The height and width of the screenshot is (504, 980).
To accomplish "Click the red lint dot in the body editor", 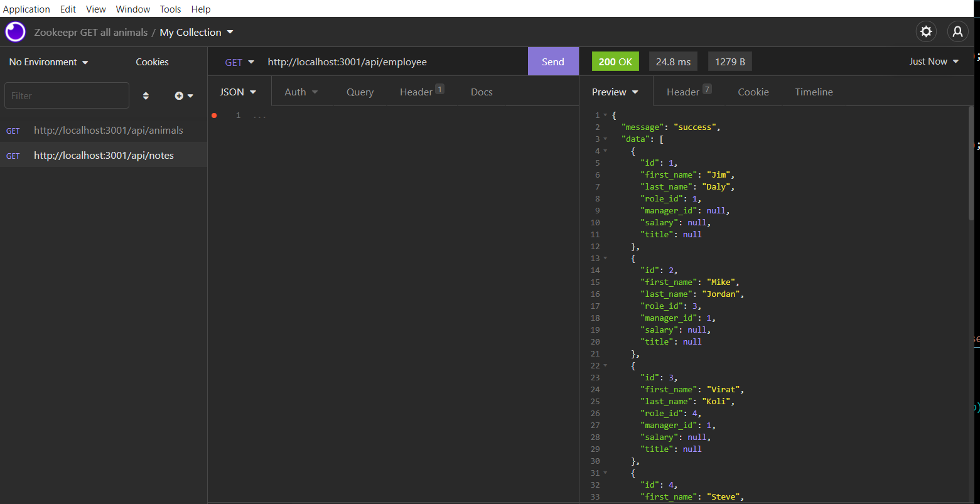I will 214,115.
